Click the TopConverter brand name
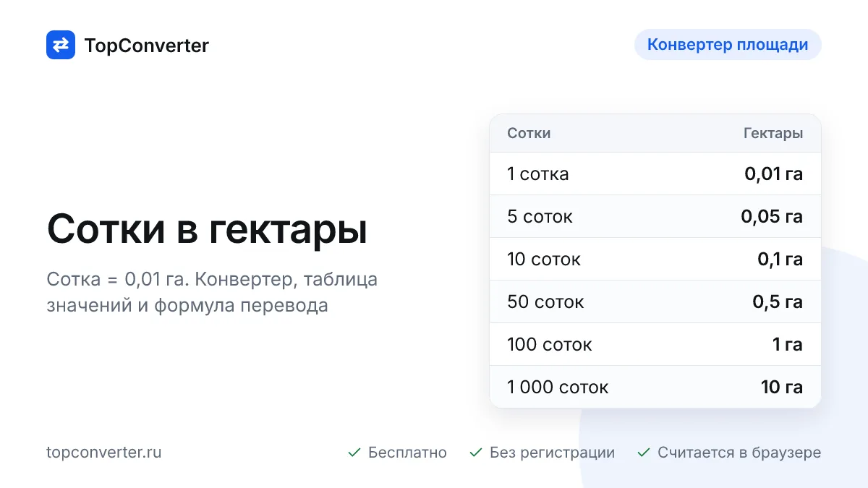Viewport: 868px width, 488px height. pyautogui.click(x=147, y=46)
